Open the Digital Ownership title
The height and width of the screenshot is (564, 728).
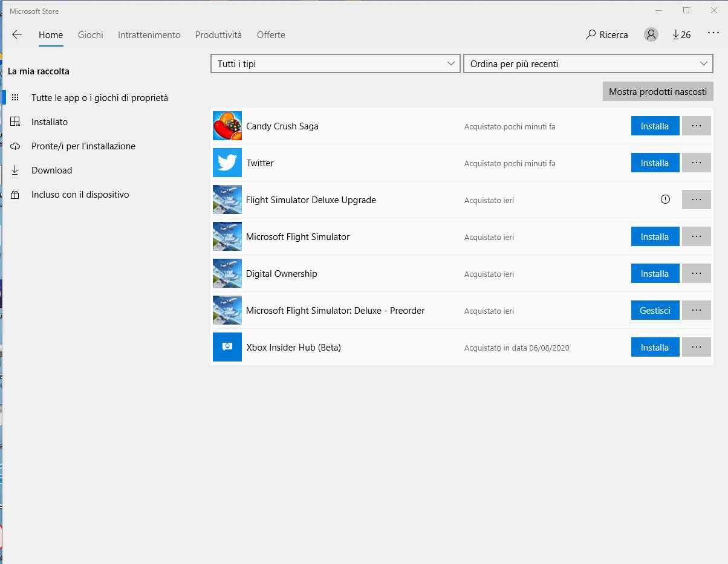tap(281, 274)
